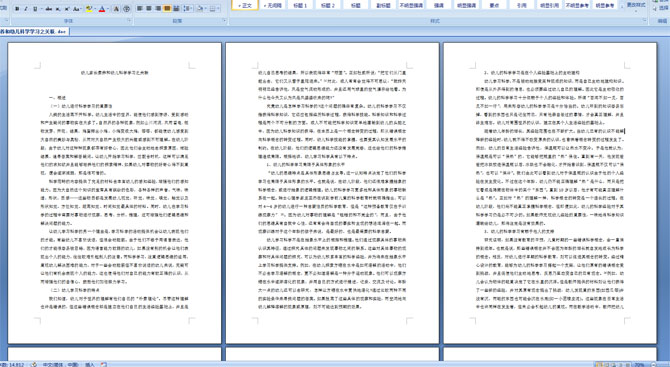Align text to the left
This screenshot has width=670, height=367.
[x=139, y=8]
